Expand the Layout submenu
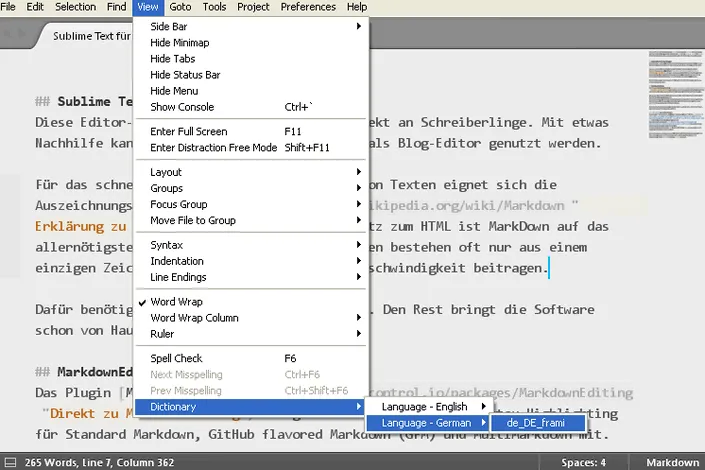Image resolution: width=705 pixels, height=470 pixels. pyautogui.click(x=251, y=172)
